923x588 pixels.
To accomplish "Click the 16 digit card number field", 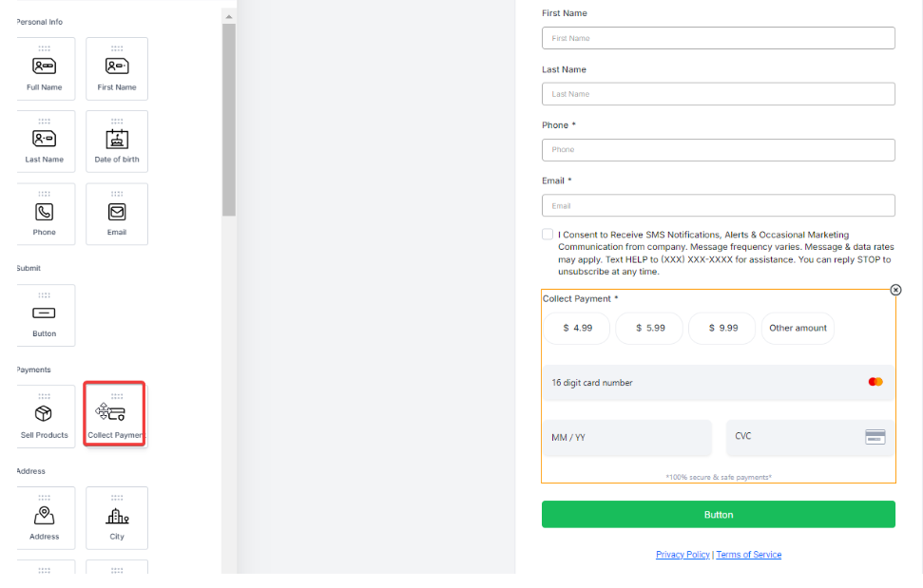I will coord(703,383).
